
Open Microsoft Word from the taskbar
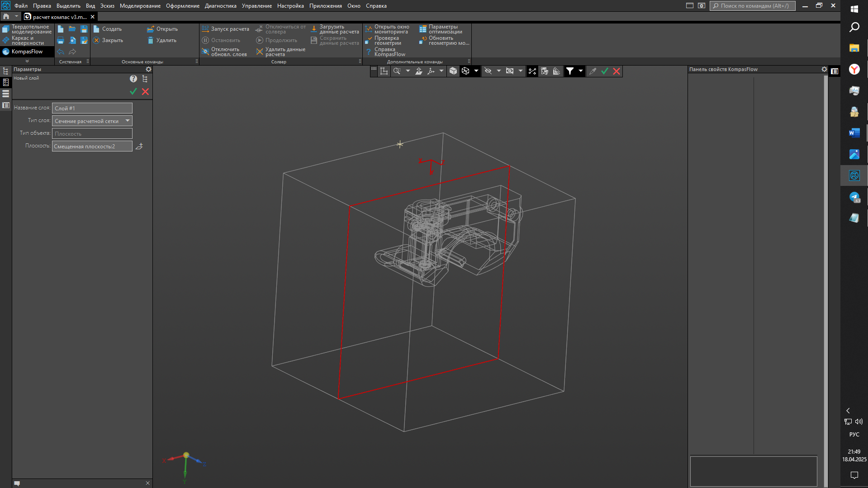(854, 133)
